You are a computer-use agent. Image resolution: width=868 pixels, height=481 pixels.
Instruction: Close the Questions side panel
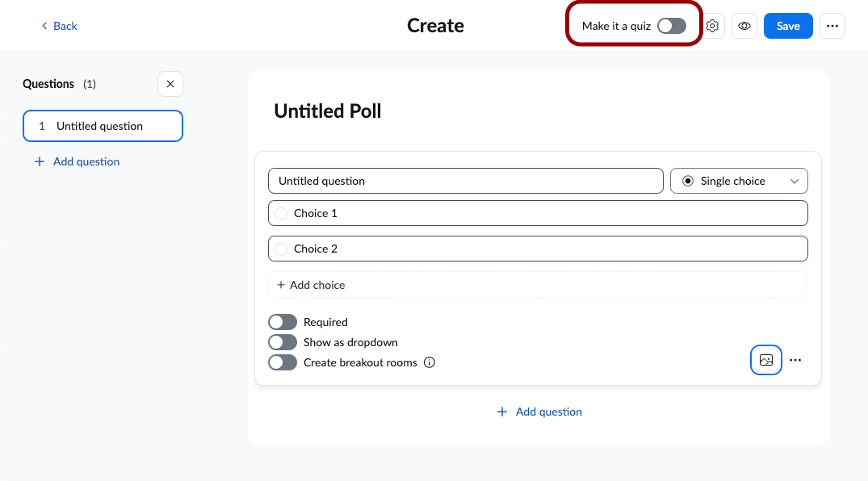[170, 83]
